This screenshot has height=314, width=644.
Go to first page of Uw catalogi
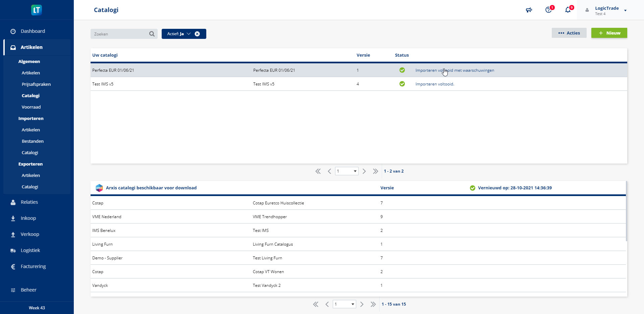coord(318,171)
